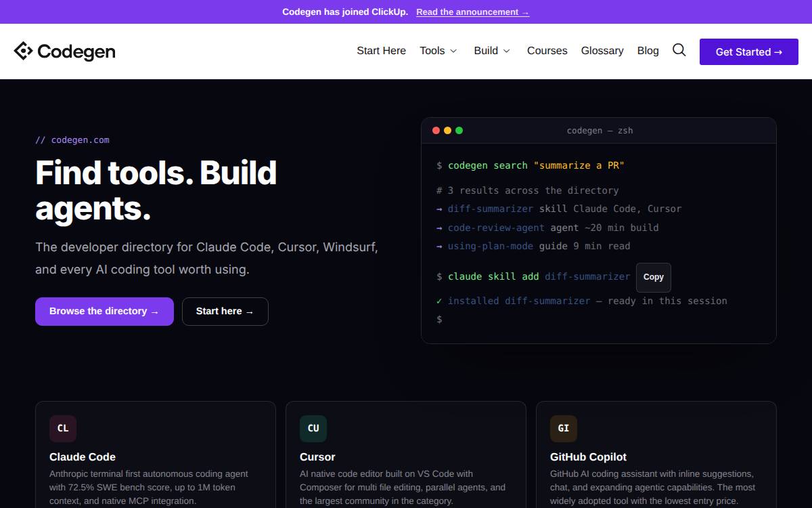Follow the Read the announcement link
812x508 pixels.
click(x=473, y=12)
